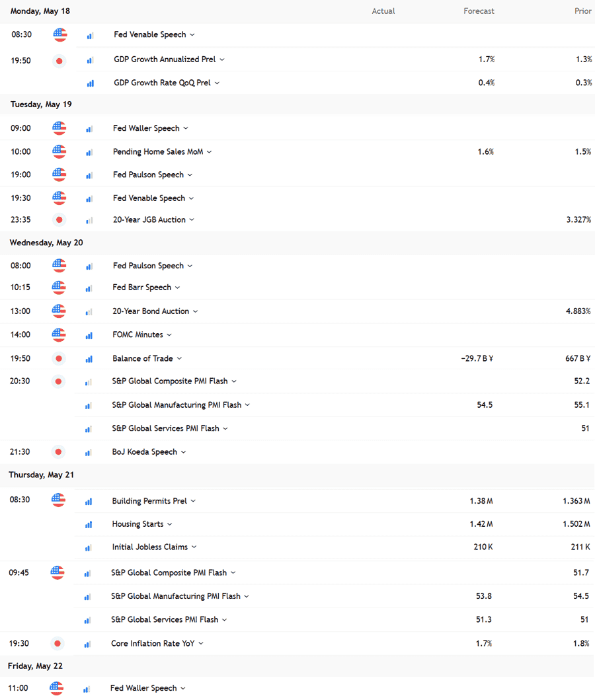The width and height of the screenshot is (595, 700).
Task: Click the US flag beside 08:30 Fed Venable Speech
Action: click(x=59, y=34)
